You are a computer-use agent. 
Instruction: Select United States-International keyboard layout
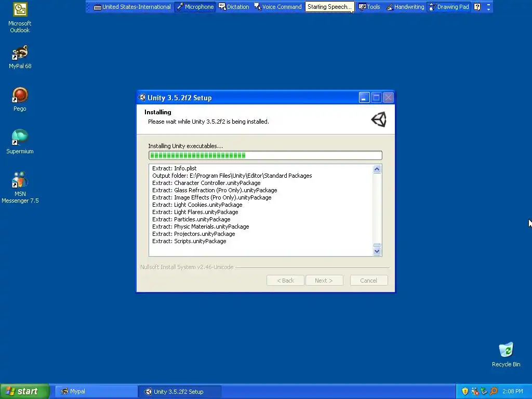pos(132,7)
